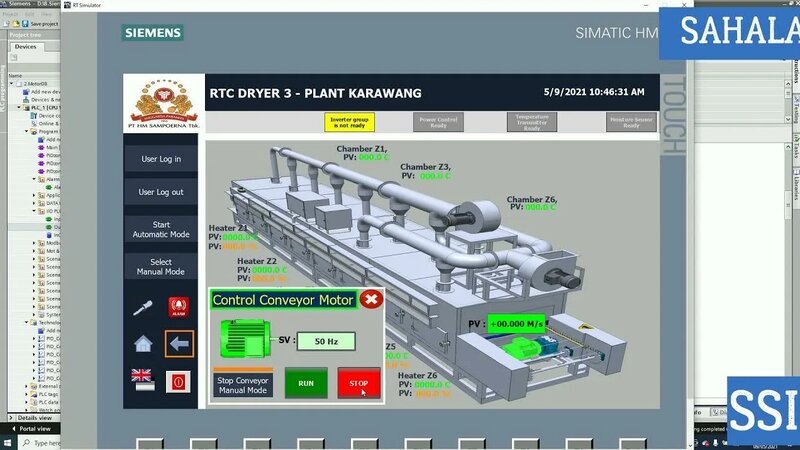800x450 pixels.
Task: Click Chamber Z3 PV value
Action: [435, 176]
